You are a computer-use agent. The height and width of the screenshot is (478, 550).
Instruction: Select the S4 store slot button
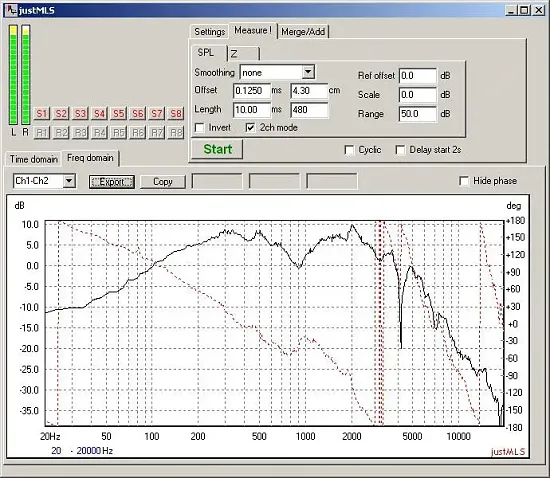tap(99, 114)
